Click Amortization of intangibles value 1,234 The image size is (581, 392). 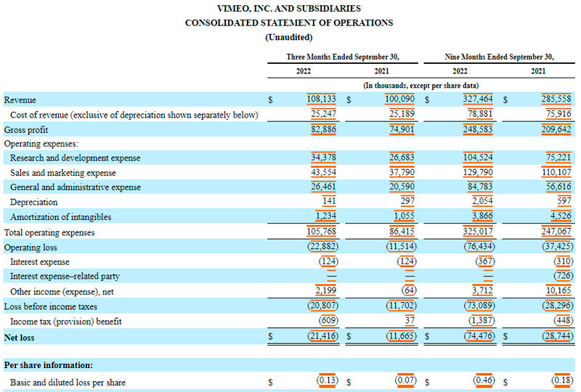point(325,216)
